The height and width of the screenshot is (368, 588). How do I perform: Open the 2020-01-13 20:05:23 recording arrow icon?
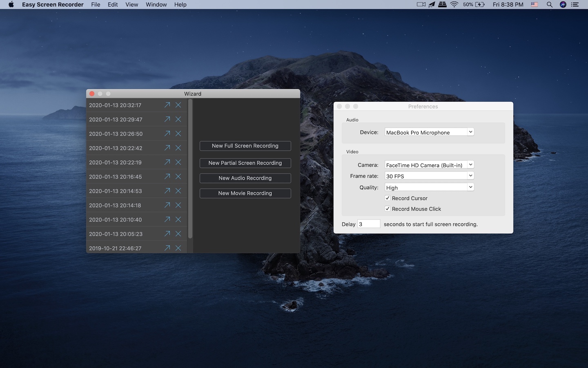[x=167, y=234]
